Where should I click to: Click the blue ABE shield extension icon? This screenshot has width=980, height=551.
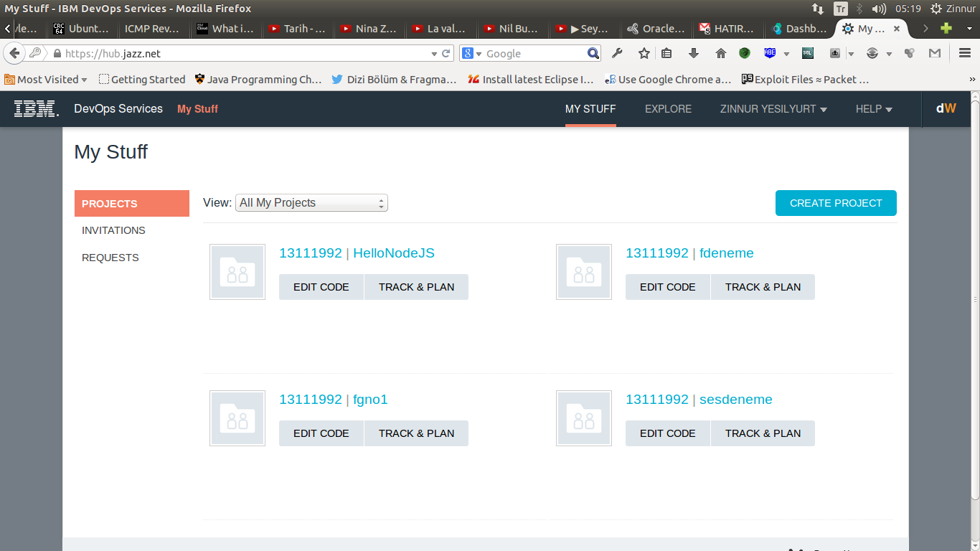click(x=770, y=53)
